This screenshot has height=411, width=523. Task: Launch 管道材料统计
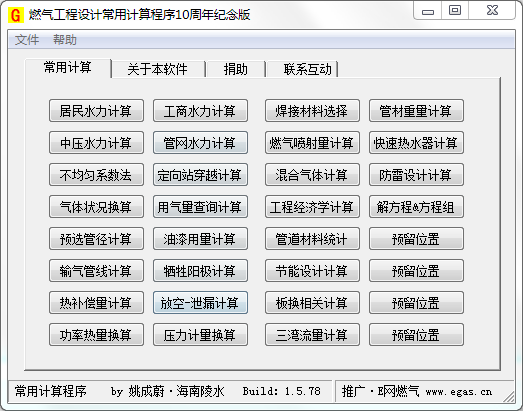point(312,239)
